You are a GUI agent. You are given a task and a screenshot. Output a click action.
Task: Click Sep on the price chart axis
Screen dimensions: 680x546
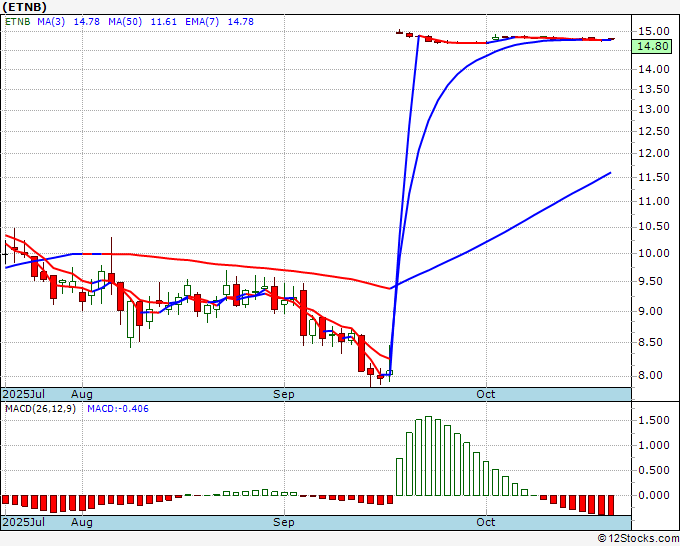pos(284,394)
